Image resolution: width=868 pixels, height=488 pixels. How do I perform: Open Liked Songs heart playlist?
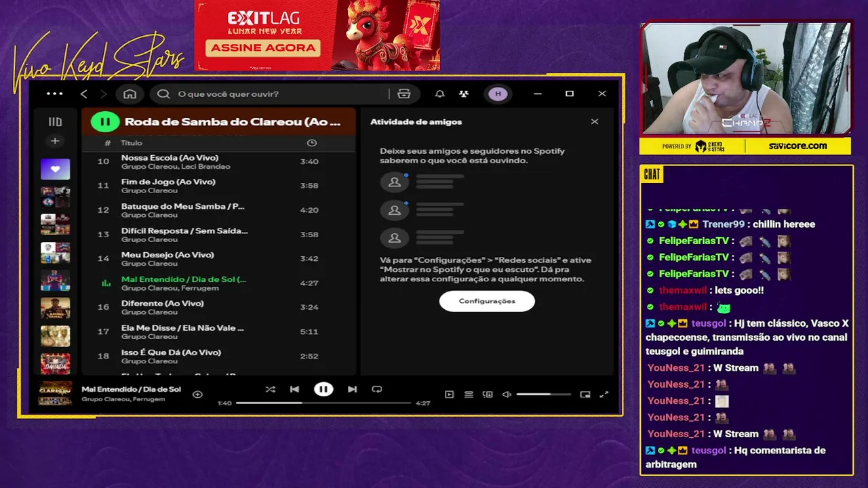point(55,169)
